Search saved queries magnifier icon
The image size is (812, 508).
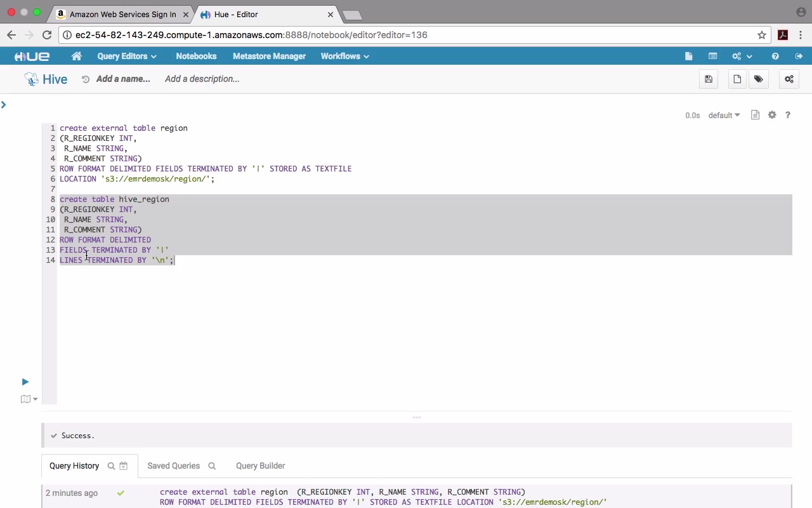click(212, 466)
